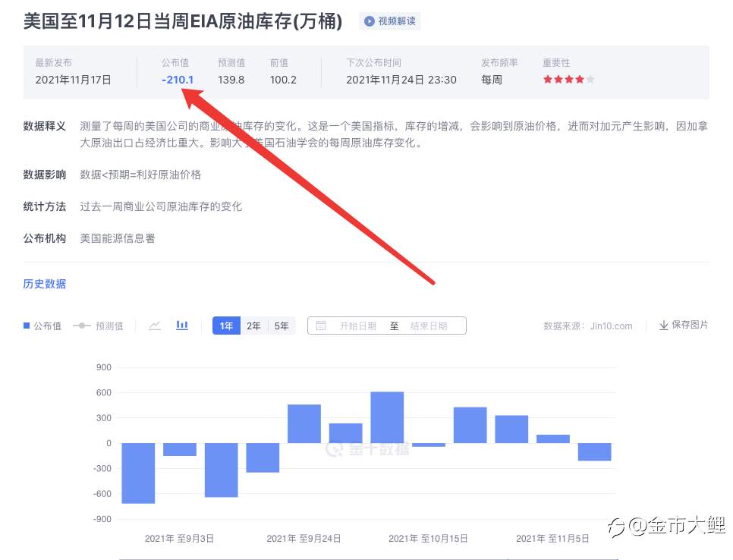Click the 数据释义 heading
Viewport: 733px width, 560px height.
(x=45, y=126)
